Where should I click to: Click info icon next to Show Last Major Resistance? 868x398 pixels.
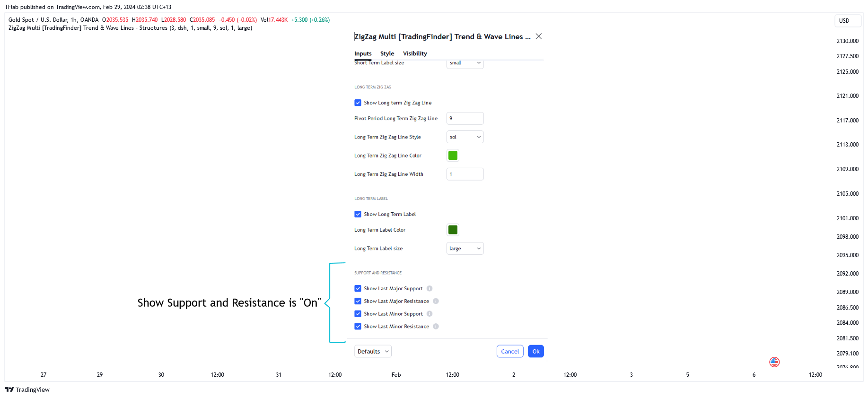coord(436,301)
